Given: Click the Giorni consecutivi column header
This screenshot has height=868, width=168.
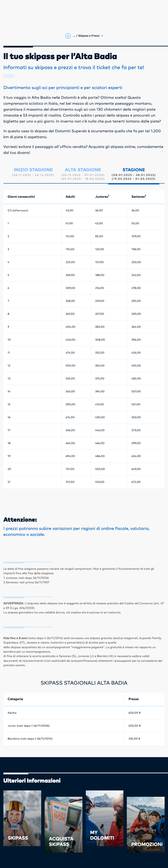Looking at the screenshot, I should (x=21, y=197).
